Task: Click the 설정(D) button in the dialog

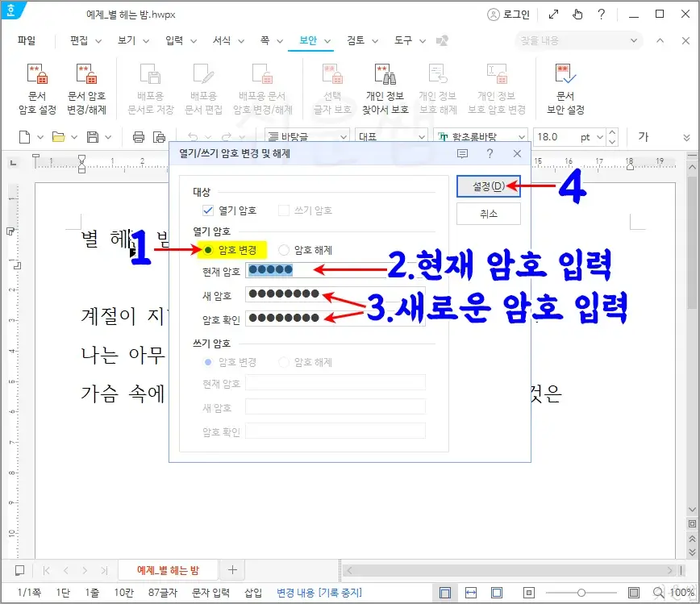Action: click(x=488, y=185)
